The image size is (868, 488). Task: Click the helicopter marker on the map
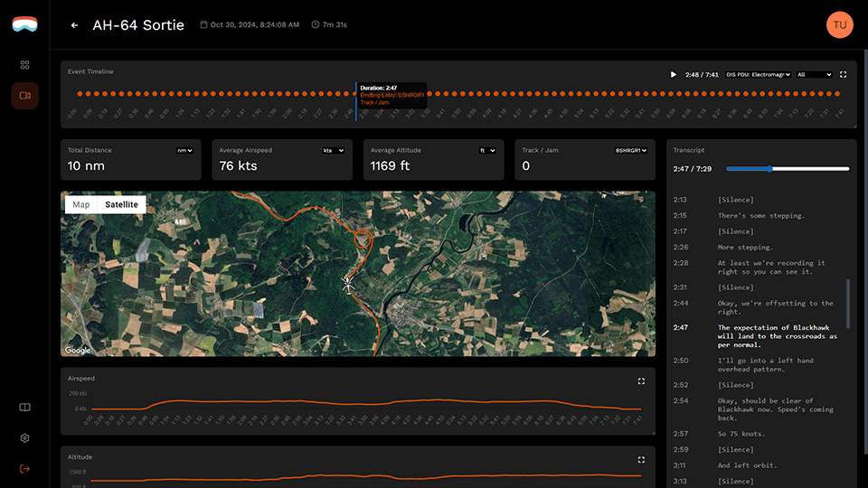point(347,285)
